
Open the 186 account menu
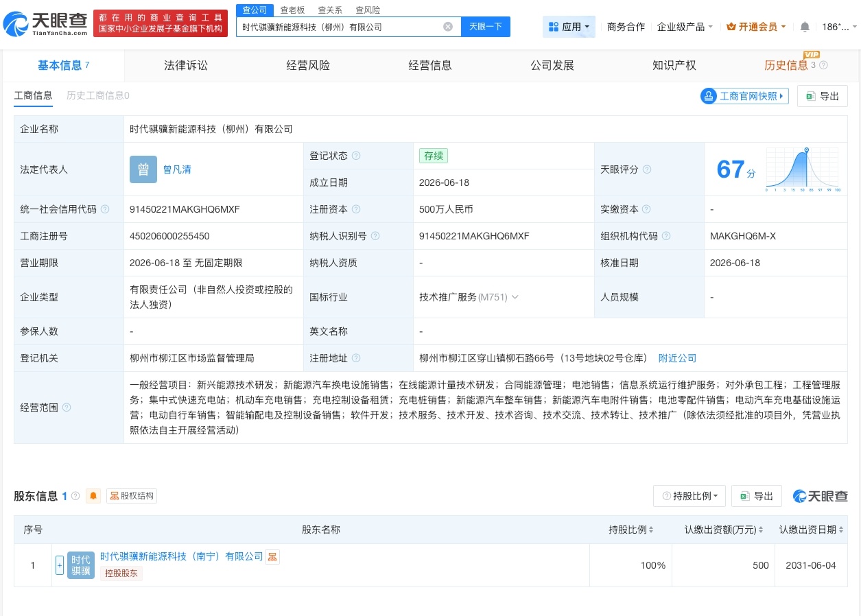[x=840, y=27]
